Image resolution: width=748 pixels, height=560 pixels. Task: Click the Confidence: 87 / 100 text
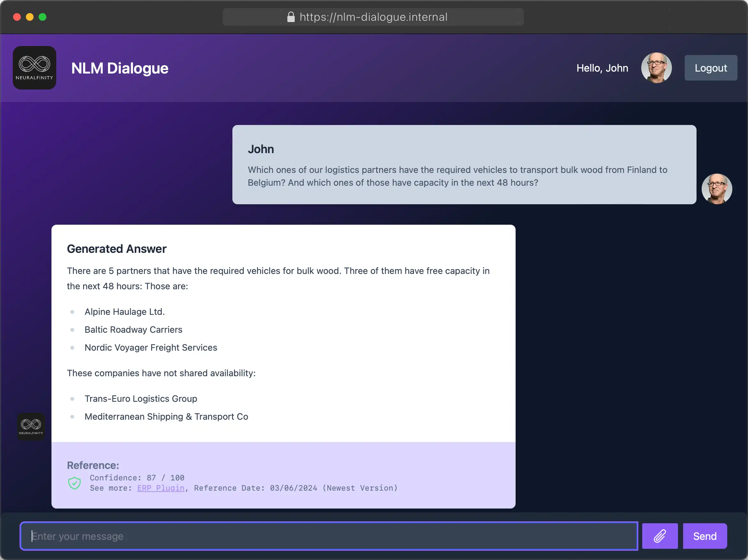[x=137, y=478]
